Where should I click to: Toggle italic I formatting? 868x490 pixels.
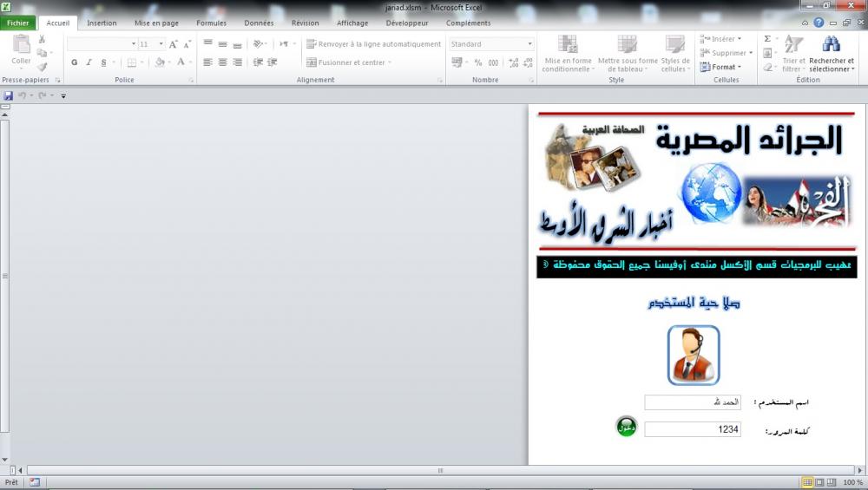coord(89,62)
